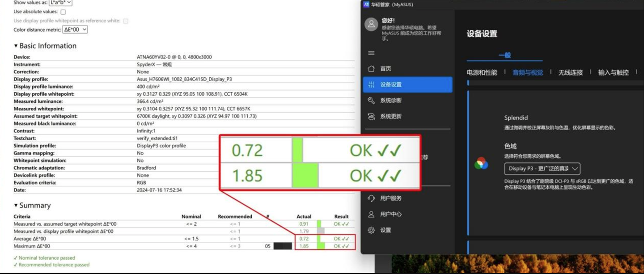Click the Testchart value verify_extended.ti1

157,139
